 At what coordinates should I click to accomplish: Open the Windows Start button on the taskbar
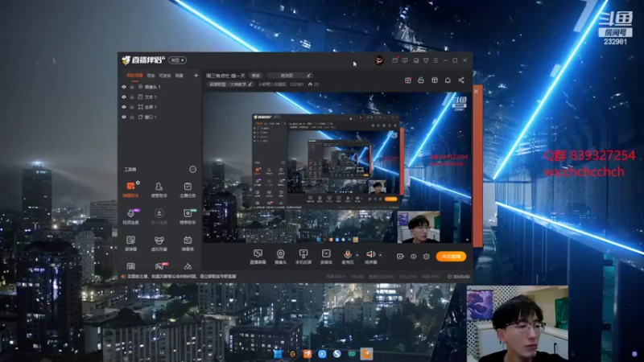[x=278, y=354]
